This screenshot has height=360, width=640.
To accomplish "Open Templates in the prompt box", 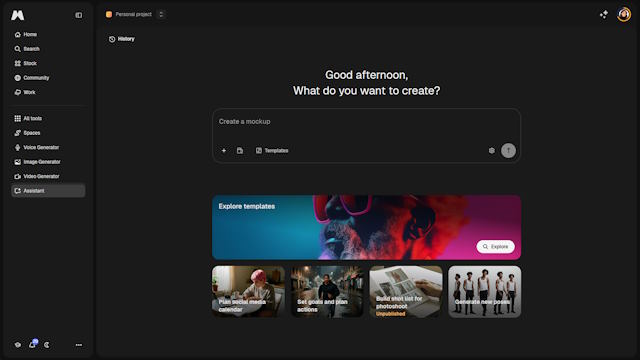I will (272, 151).
